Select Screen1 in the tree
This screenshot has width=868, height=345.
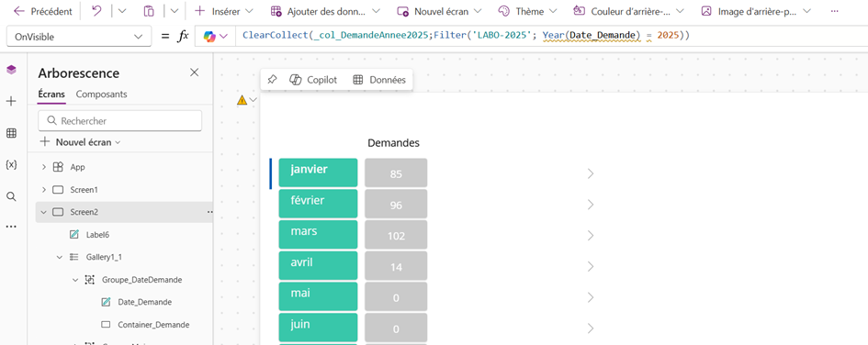pos(85,190)
